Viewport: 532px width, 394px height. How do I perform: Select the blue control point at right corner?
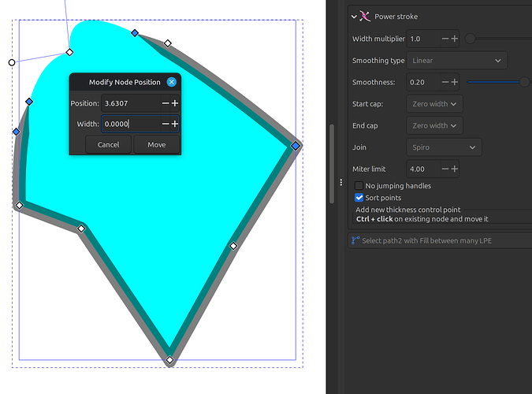296,146
